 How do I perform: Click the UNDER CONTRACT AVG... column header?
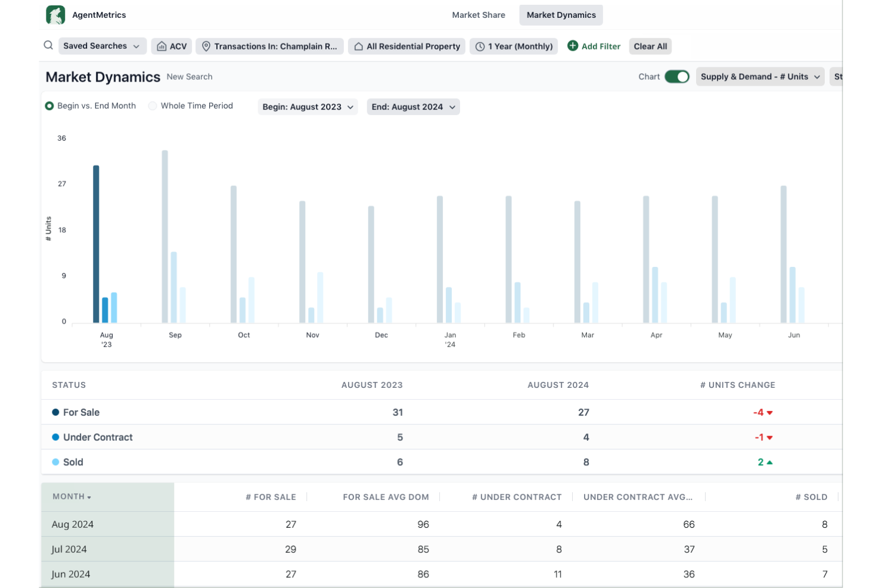tap(638, 497)
